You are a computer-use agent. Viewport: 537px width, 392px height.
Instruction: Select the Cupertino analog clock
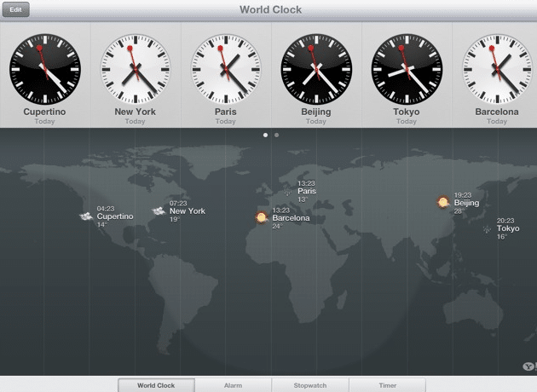45,69
